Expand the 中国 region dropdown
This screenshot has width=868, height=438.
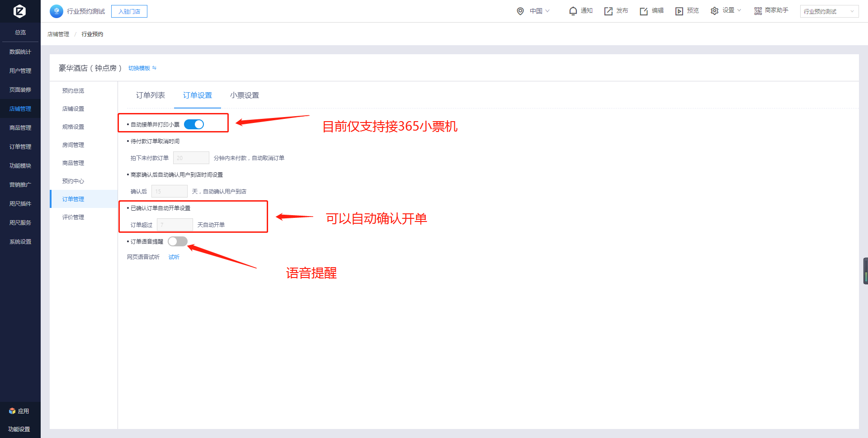(539, 11)
